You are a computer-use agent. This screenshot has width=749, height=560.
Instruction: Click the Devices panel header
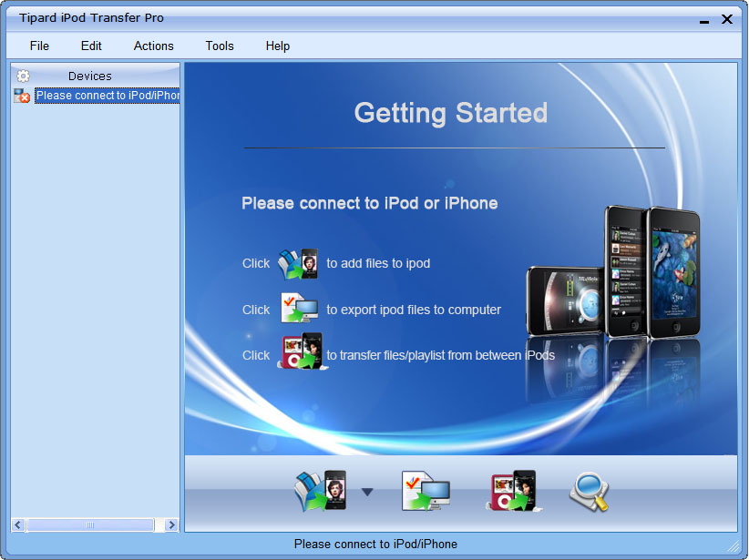pyautogui.click(x=90, y=76)
